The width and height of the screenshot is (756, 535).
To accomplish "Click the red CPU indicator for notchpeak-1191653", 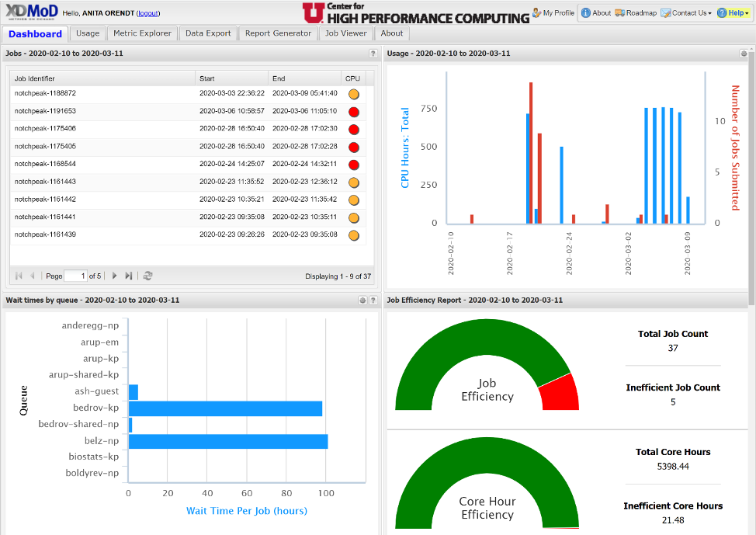I will click(354, 112).
